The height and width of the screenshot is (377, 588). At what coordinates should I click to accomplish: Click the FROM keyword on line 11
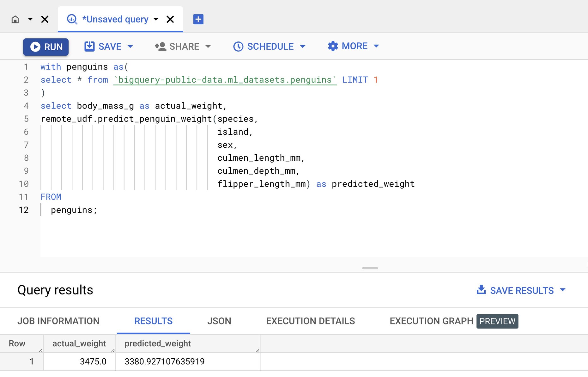click(51, 197)
